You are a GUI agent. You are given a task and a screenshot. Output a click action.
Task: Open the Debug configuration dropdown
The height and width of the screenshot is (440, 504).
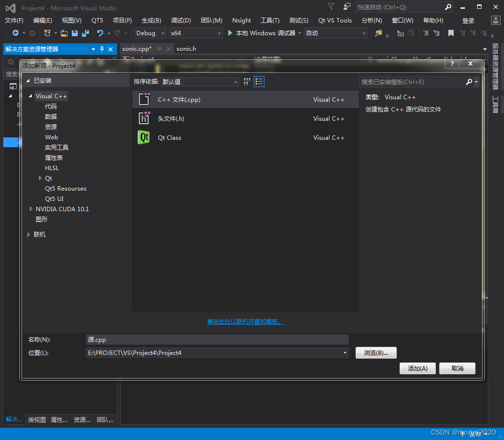(150, 33)
